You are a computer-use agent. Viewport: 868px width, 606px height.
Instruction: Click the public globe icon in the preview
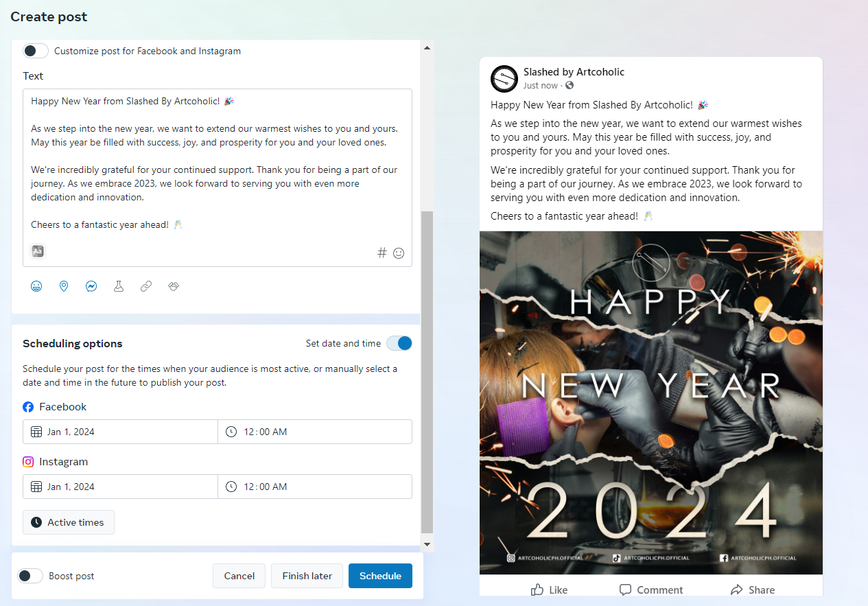tap(570, 86)
